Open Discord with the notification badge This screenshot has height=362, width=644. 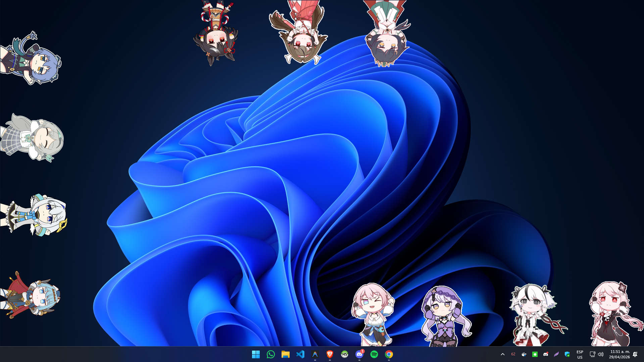tap(359, 354)
